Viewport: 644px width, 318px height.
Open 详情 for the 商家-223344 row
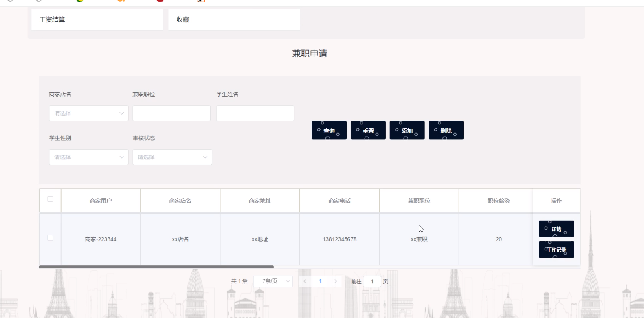point(556,229)
